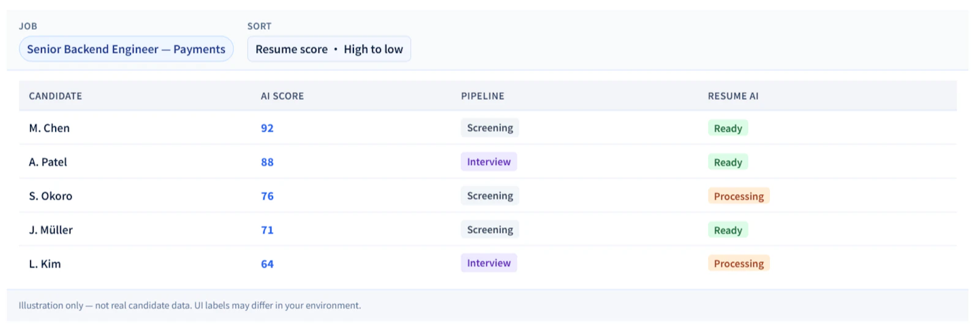
Task: Open A. Patel's AI score 88
Action: click(267, 162)
